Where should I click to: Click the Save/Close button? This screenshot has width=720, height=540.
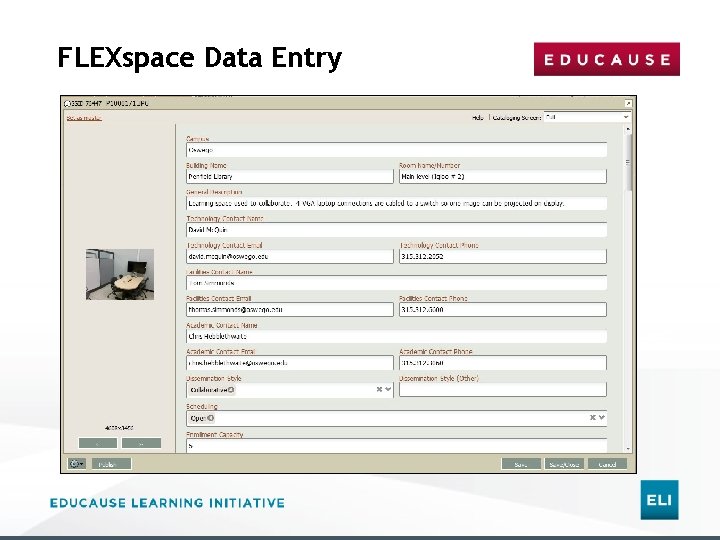(x=564, y=464)
